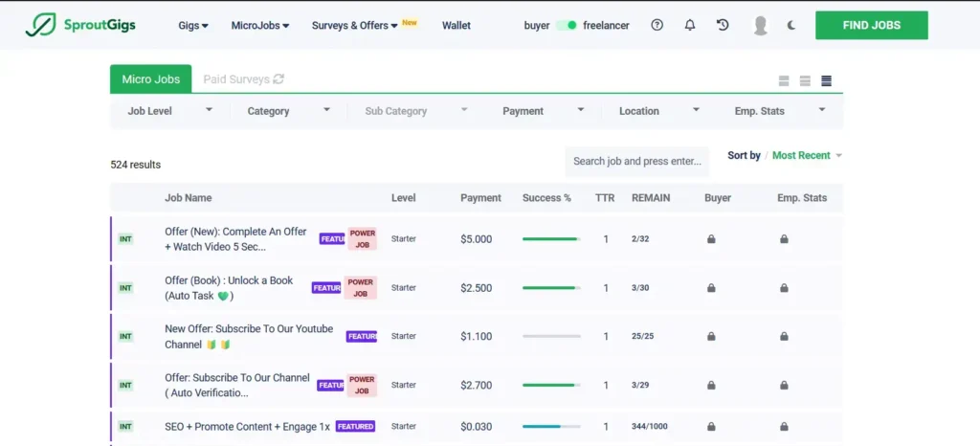Open the Gigs menu
This screenshot has height=446, width=980.
click(x=193, y=26)
